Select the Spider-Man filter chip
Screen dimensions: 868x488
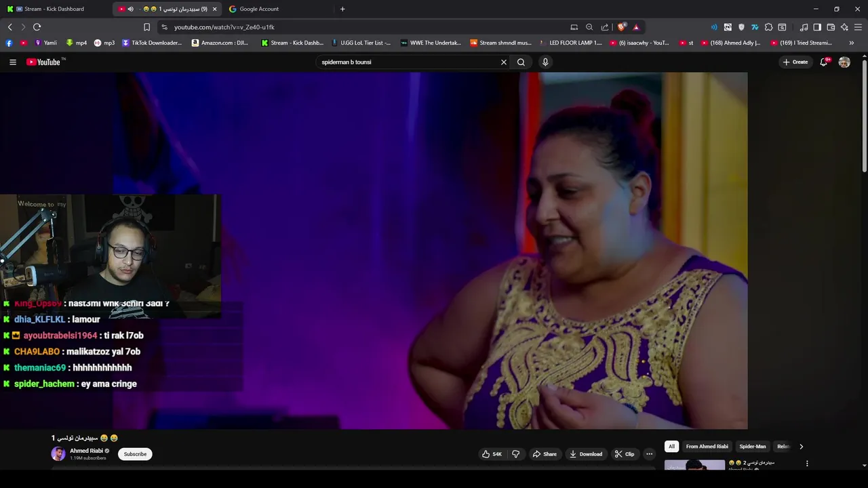[752, 447]
